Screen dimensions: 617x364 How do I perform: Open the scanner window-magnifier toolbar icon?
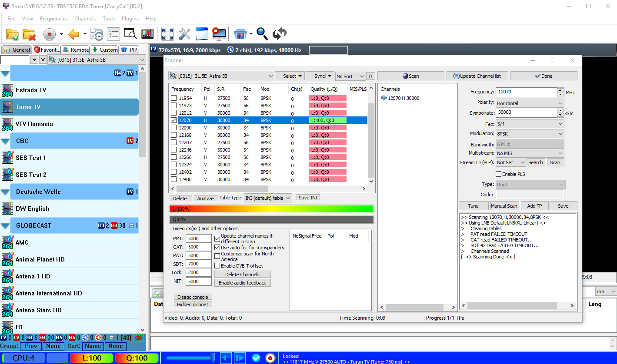pyautogui.click(x=130, y=34)
